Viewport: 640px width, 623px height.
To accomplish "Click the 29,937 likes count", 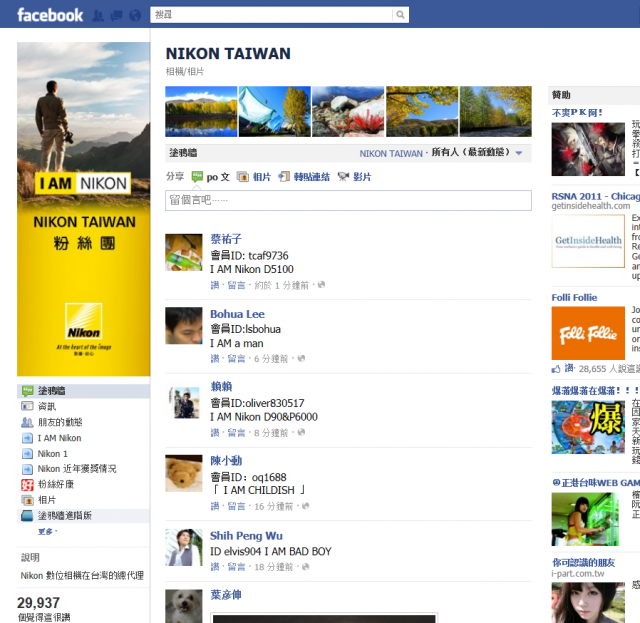I will point(38,603).
